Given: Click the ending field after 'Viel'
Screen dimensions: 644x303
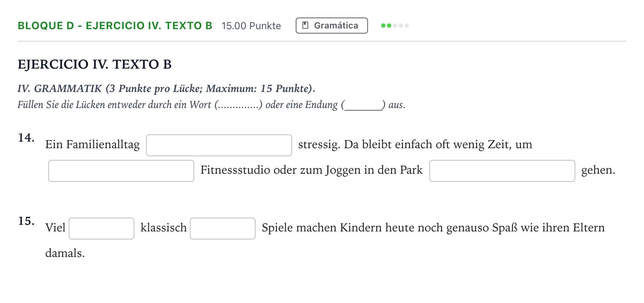Looking at the screenshot, I should 101,229.
